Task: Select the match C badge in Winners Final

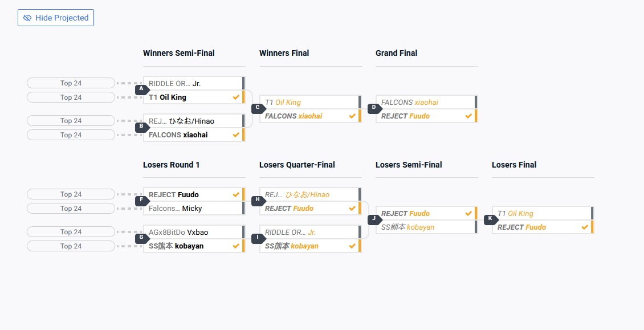Action: (258, 108)
